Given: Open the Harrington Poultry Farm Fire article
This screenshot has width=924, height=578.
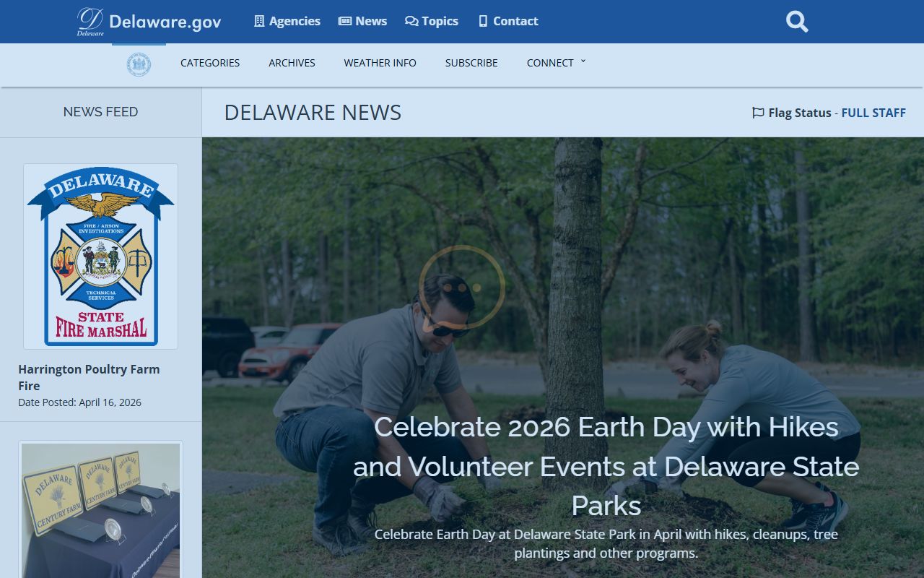Looking at the screenshot, I should (89, 377).
